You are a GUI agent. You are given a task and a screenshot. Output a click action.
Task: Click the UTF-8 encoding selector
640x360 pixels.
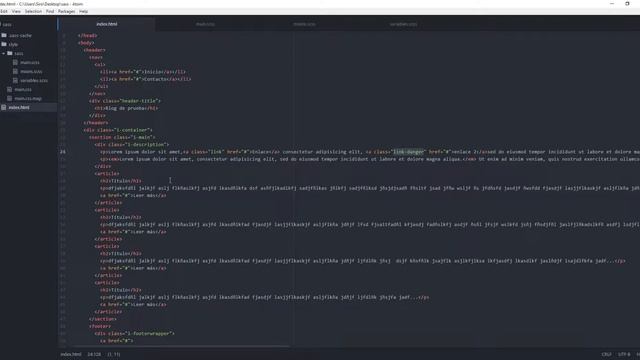pyautogui.click(x=624, y=354)
